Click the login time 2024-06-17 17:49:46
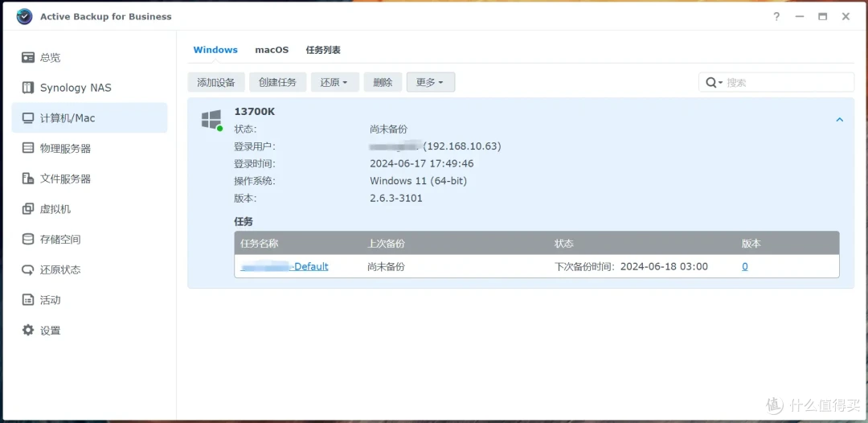This screenshot has width=868, height=423. [422, 163]
